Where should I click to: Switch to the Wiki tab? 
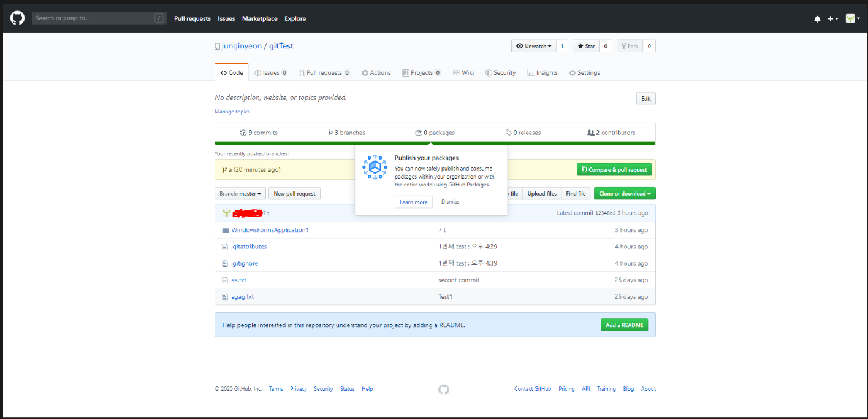[x=463, y=73]
